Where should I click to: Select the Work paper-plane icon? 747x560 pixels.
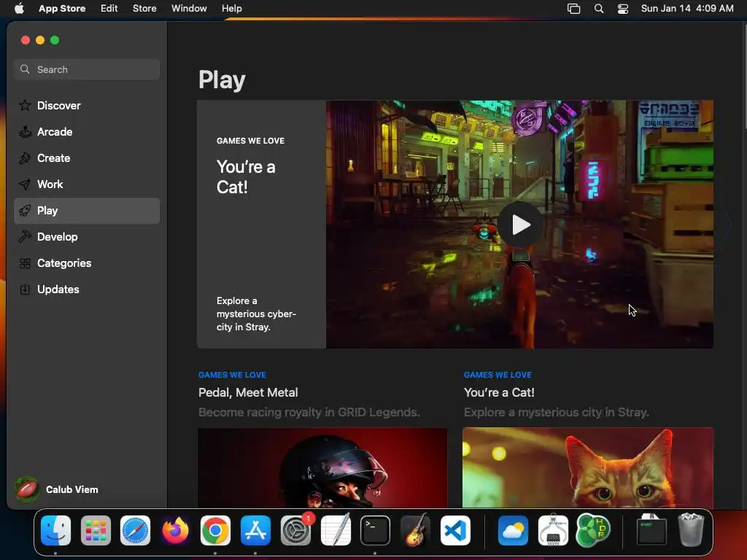(25, 184)
